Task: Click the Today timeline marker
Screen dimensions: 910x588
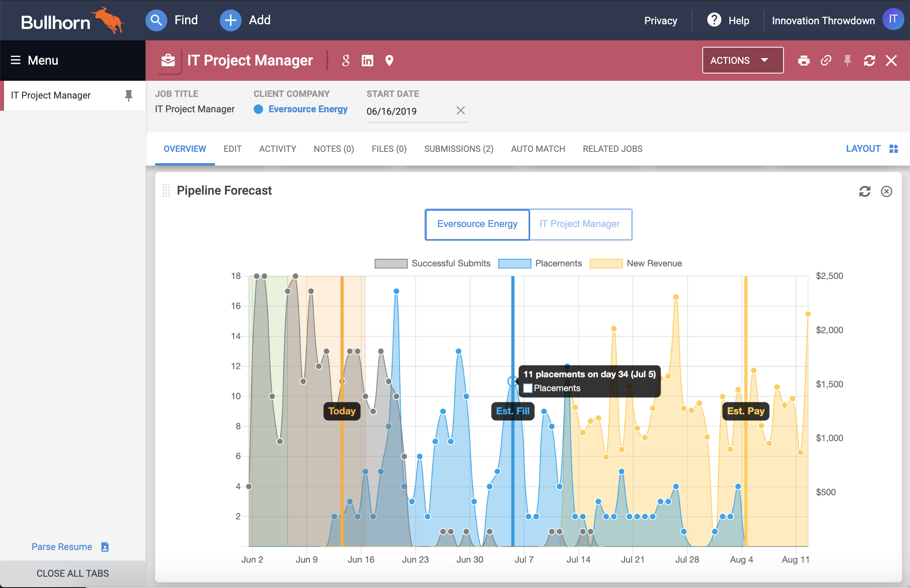Action: pos(342,411)
